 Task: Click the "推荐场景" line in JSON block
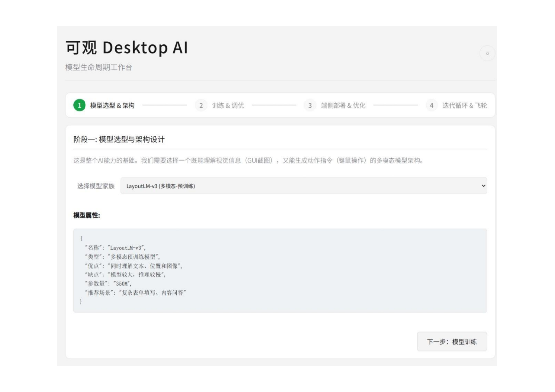(135, 293)
